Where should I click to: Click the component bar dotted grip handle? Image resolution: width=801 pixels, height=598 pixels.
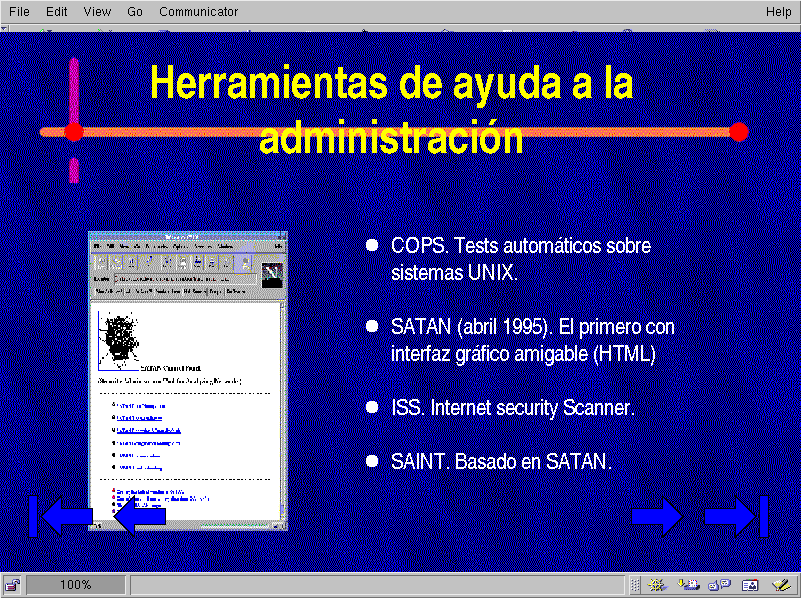[635, 585]
